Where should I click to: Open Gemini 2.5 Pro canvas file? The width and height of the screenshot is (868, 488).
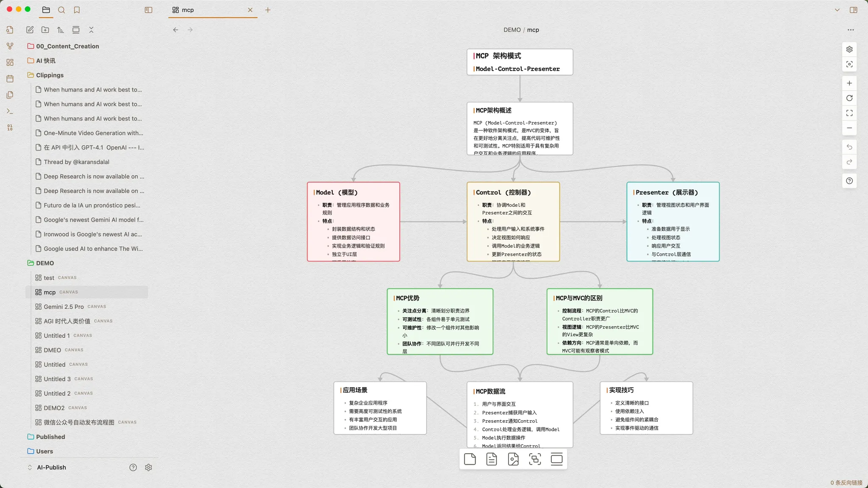[x=64, y=307]
